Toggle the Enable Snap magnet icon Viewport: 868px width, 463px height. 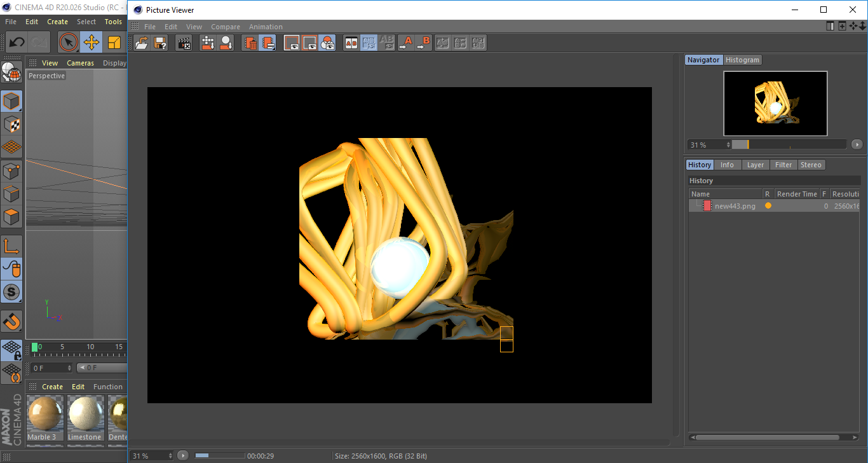pyautogui.click(x=11, y=322)
